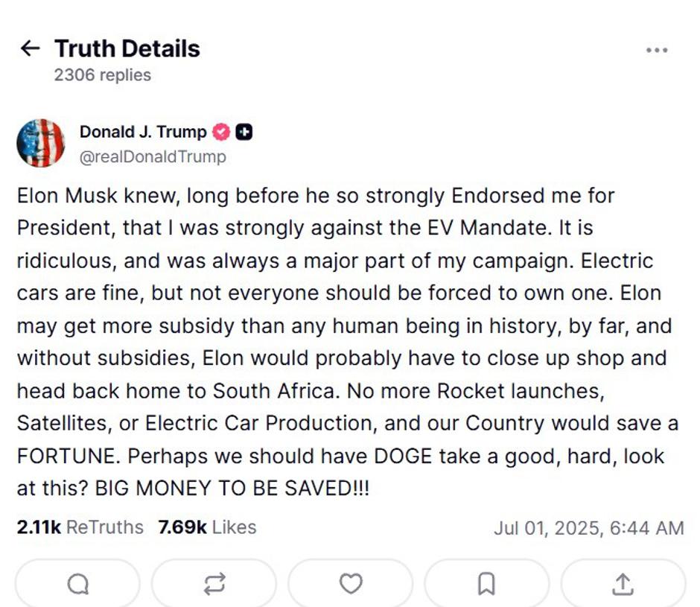Viewport: 700px width, 607px height.
Task: Open the three-dot more options menu
Action: (656, 50)
